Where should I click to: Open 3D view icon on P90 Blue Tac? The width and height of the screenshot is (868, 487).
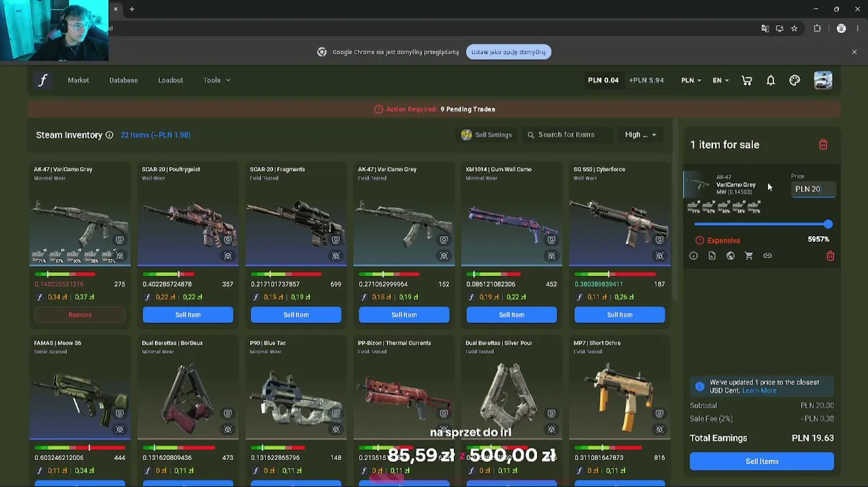(x=336, y=430)
